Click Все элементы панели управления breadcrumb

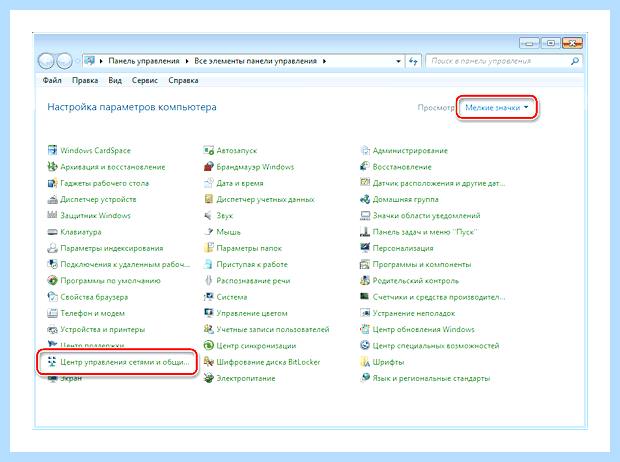pyautogui.click(x=255, y=61)
